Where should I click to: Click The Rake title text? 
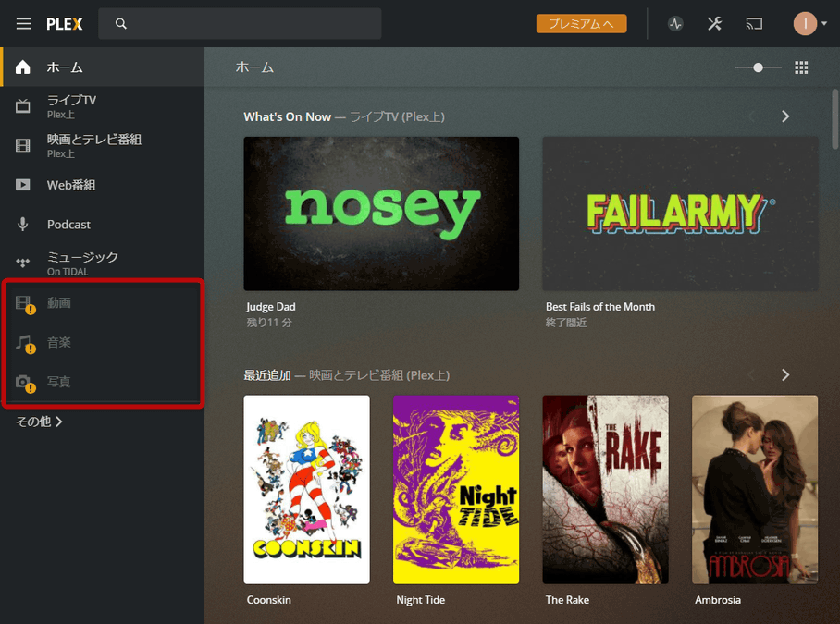point(567,600)
